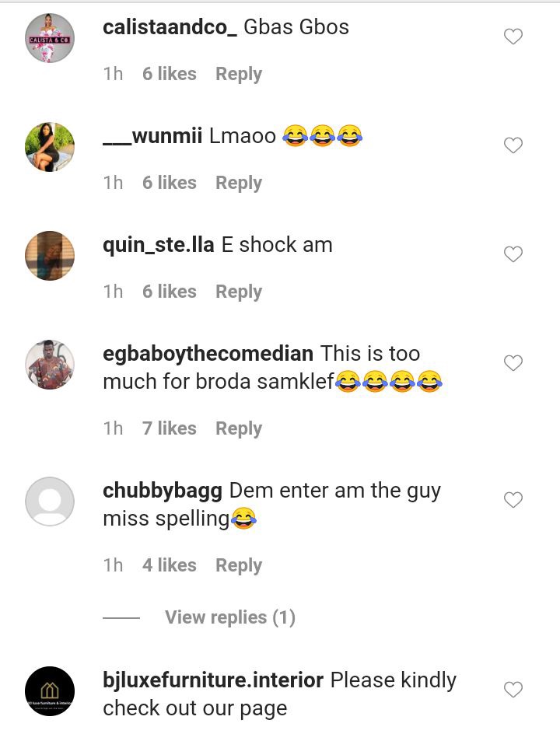Open calistaandco_ profile picture
The height and width of the screenshot is (734, 560).
pos(50,38)
